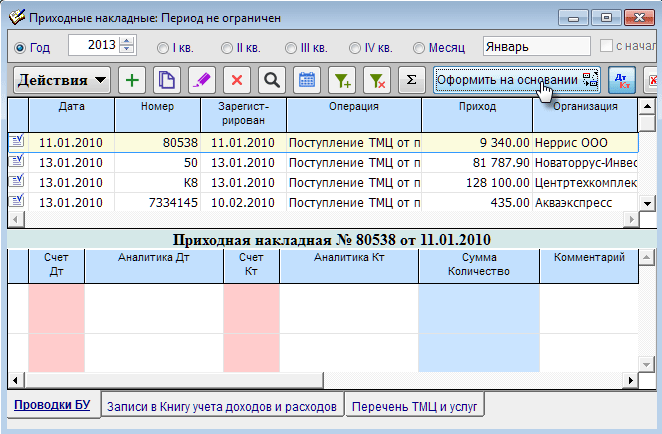Screen dimensions: 662x434
Task: Click the postings table vertical scrollbar up arrow
Action: tap(646, 257)
